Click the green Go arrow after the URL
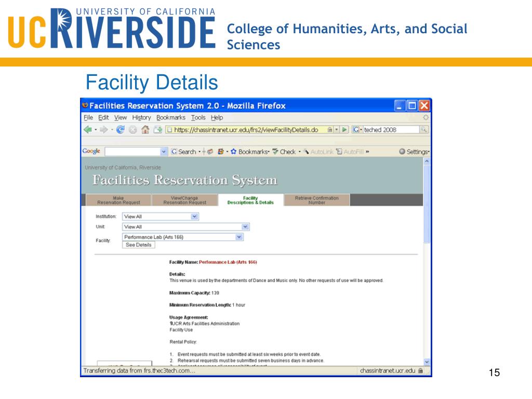The height and width of the screenshot is (399, 532). [x=345, y=129]
